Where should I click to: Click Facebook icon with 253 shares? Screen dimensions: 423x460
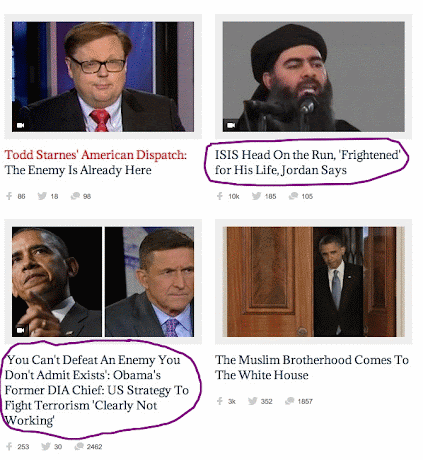click(9, 446)
